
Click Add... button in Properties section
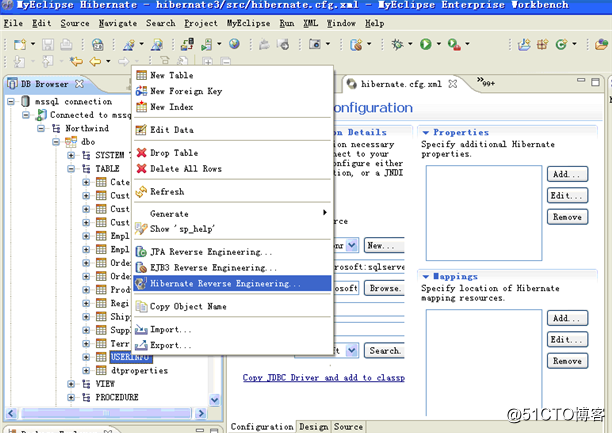click(x=567, y=174)
